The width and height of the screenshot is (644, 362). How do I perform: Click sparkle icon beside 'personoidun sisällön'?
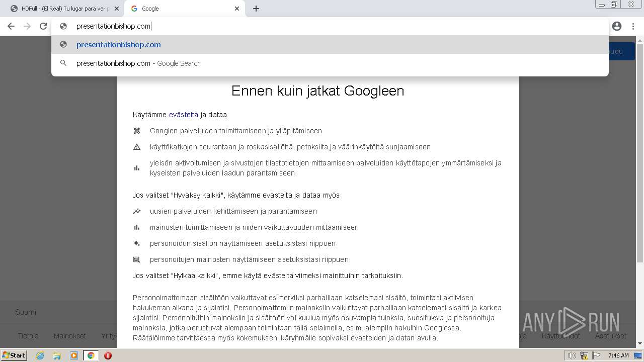coord(136,243)
